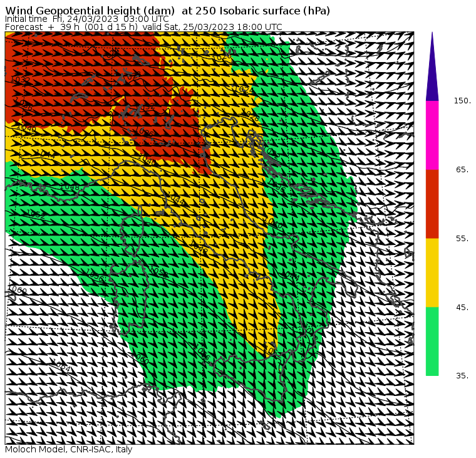476x458 pixels.
Task: Click the green 35–45 legend color band
Action: 432,341
